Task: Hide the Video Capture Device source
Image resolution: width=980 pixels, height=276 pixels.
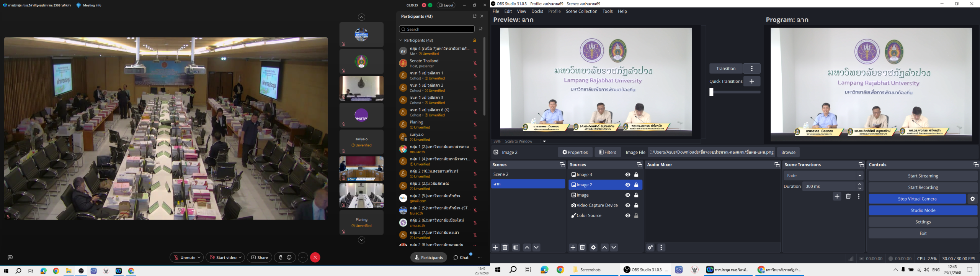Action: tap(628, 205)
